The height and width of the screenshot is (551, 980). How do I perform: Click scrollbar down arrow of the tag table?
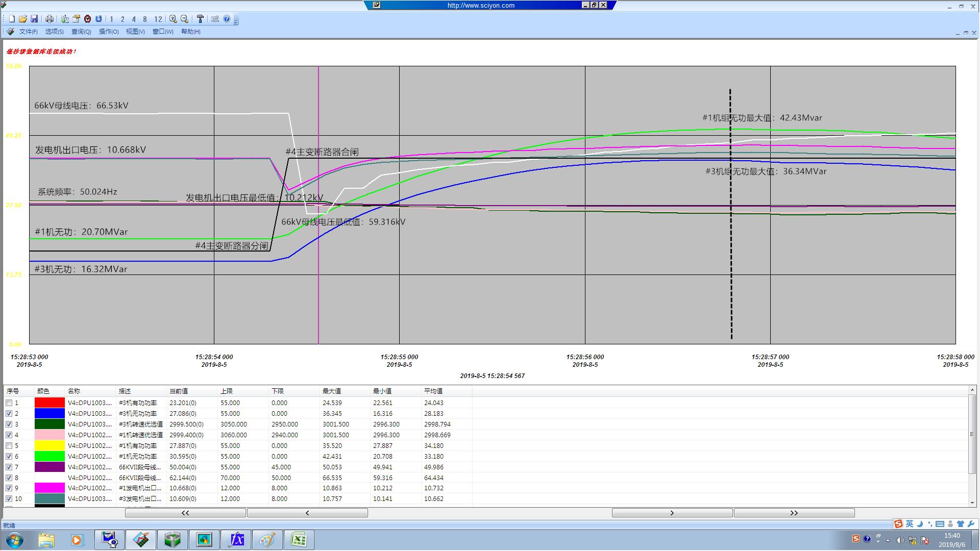coord(972,503)
